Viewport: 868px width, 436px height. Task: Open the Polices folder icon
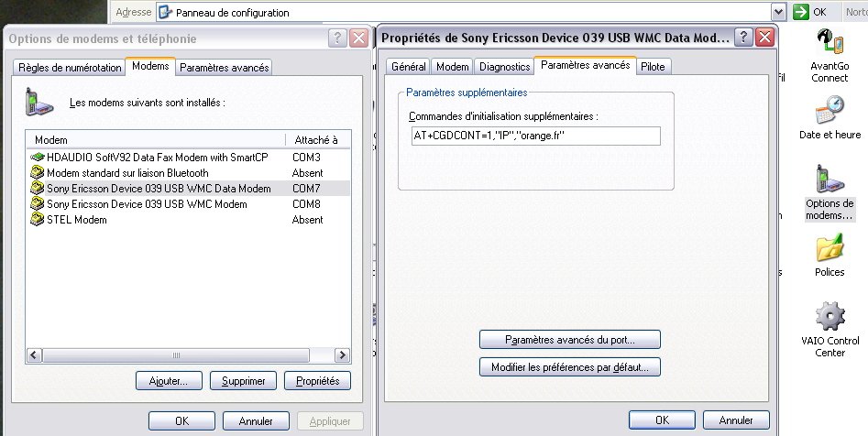click(x=830, y=247)
